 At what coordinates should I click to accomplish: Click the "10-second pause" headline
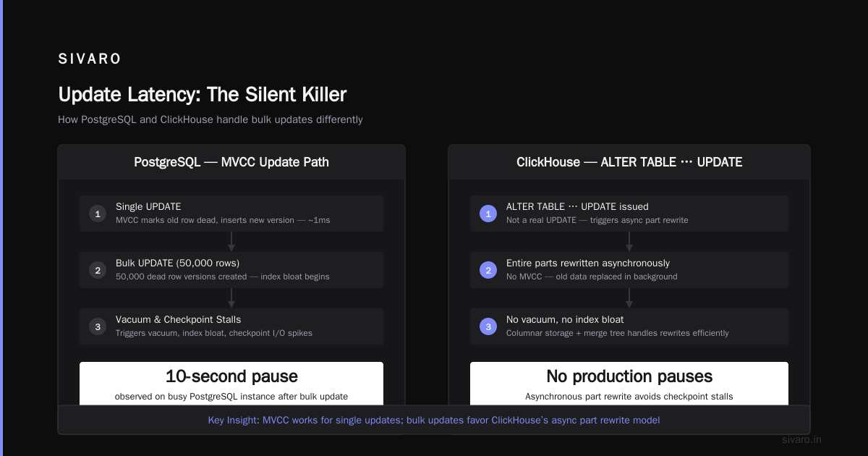coord(231,376)
